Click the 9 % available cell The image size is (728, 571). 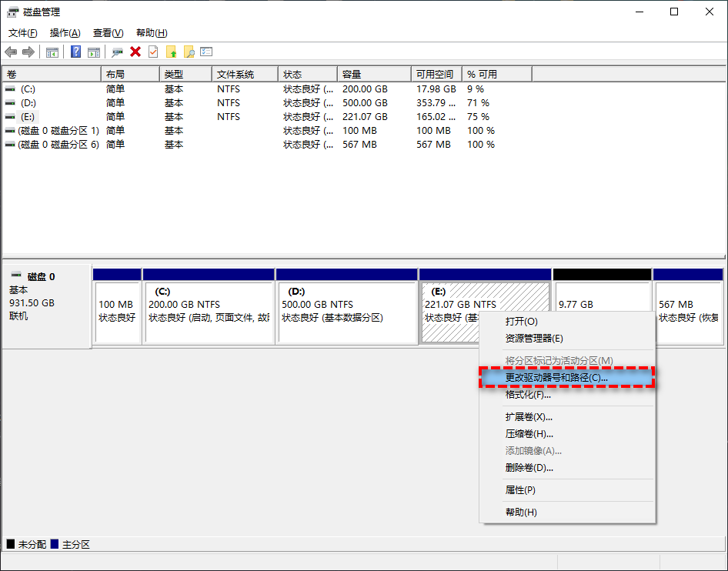pos(476,88)
